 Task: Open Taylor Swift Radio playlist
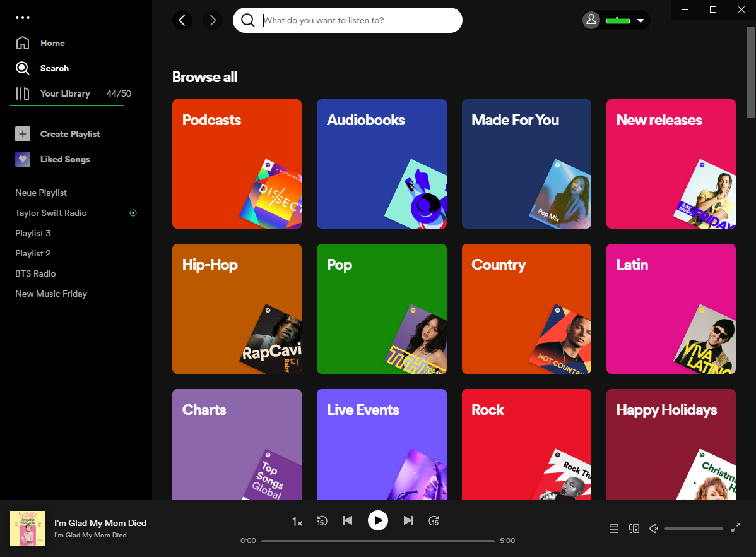[51, 213]
